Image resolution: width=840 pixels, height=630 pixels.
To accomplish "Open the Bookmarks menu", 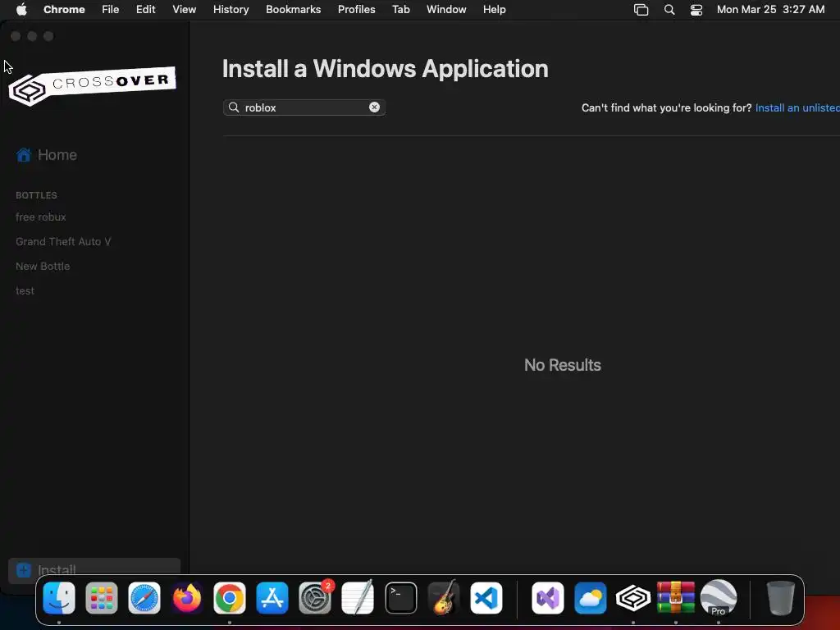I will point(294,9).
